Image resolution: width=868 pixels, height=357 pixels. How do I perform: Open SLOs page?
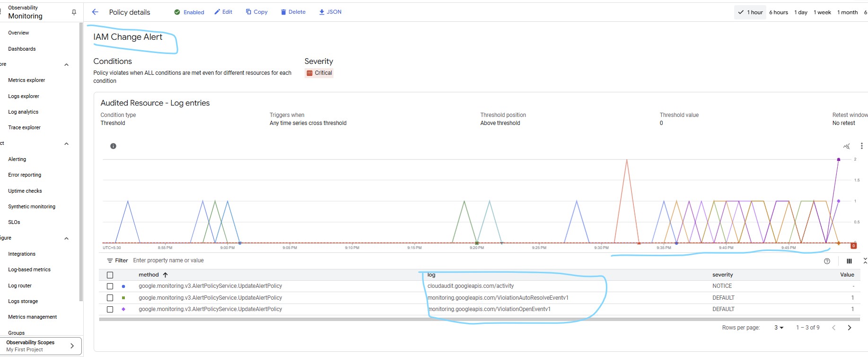click(x=14, y=222)
